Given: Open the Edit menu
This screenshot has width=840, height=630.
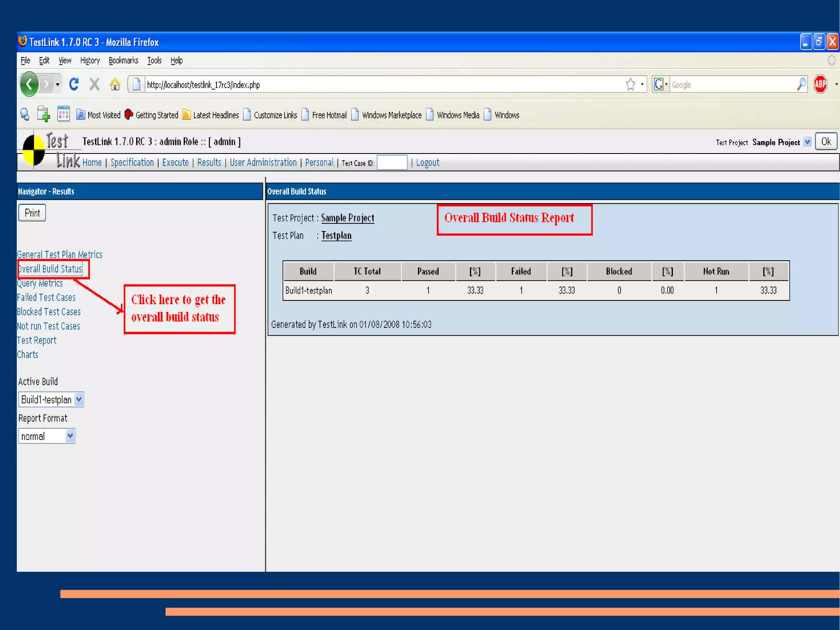Looking at the screenshot, I should click(x=44, y=60).
